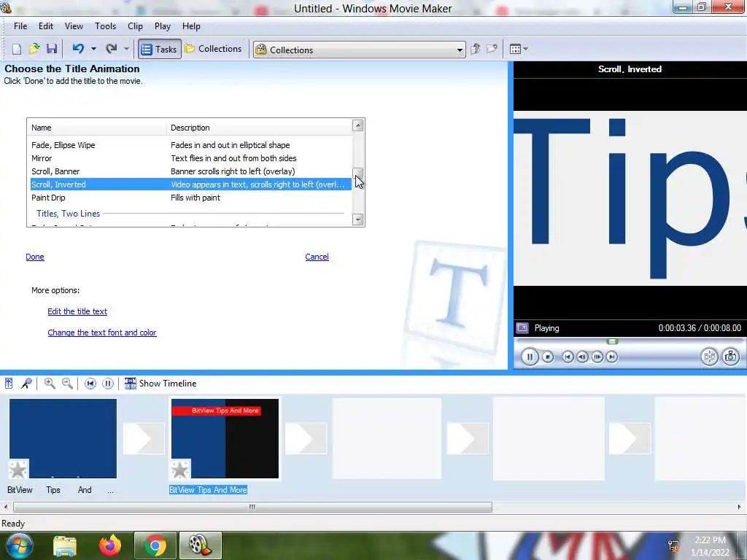Click the Split Clip icon
This screenshot has height=560, width=747.
709,357
